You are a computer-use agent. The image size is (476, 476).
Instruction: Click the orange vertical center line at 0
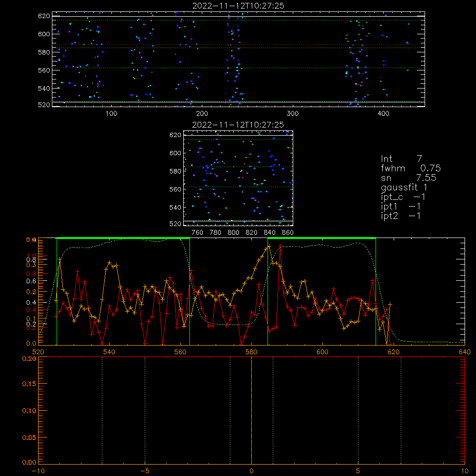pos(251,410)
